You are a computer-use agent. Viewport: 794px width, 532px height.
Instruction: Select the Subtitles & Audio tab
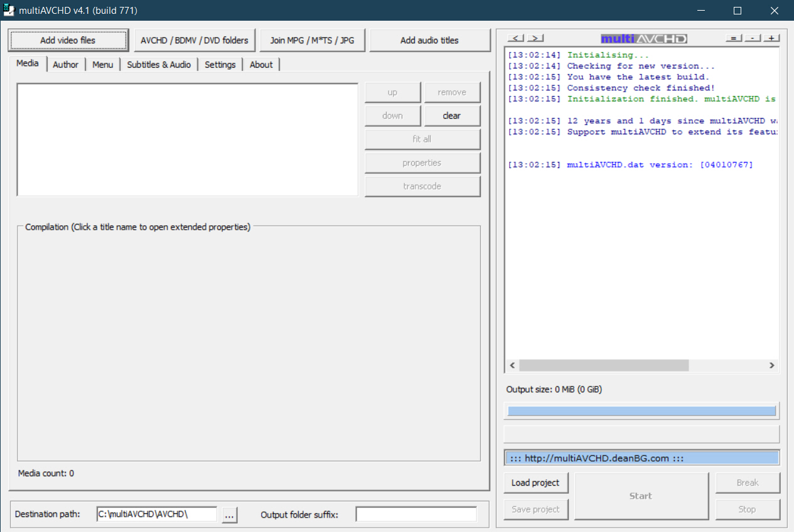click(159, 64)
